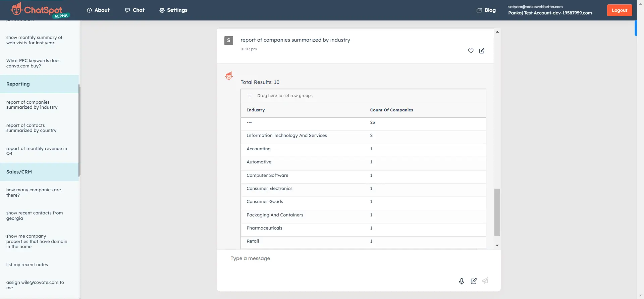
Task: Open the Chat tab in navbar
Action: pos(135,10)
